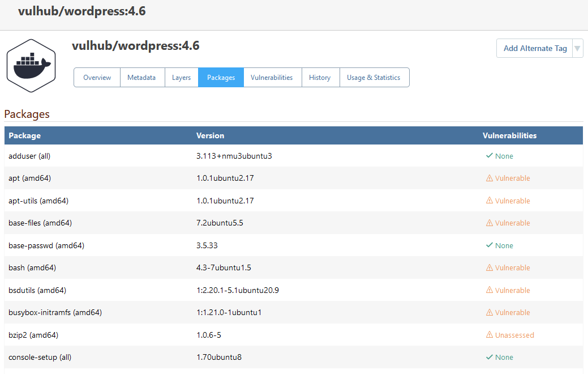The width and height of the screenshot is (588, 374).
Task: Expand the Add Alternate Tag dropdown arrow
Action: [577, 49]
